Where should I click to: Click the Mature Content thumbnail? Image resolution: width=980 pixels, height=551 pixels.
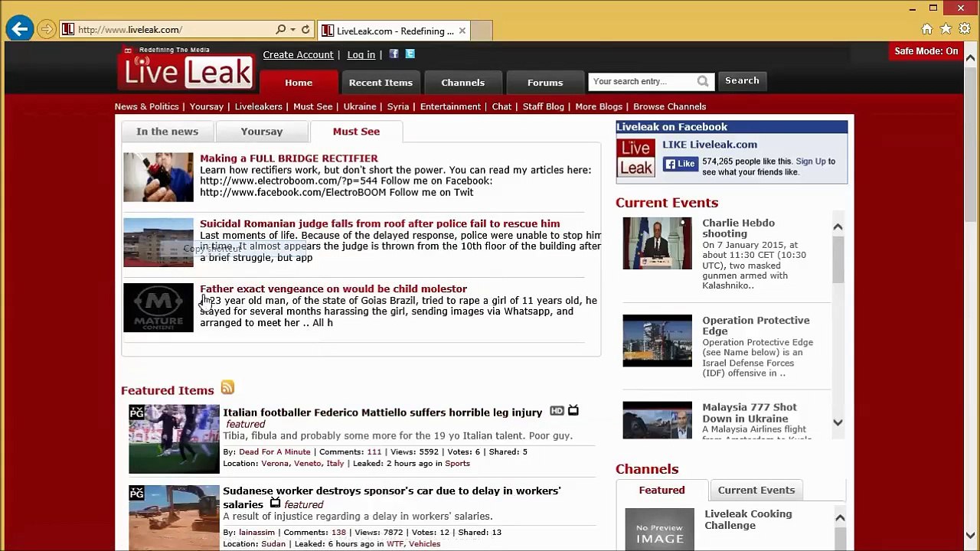pos(158,308)
